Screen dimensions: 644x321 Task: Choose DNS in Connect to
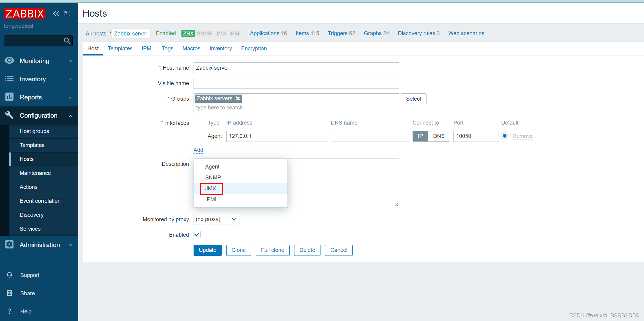click(439, 136)
